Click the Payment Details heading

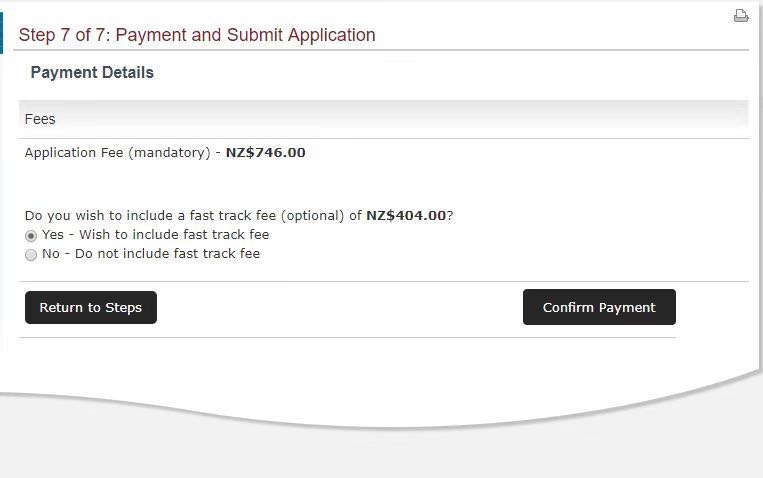(92, 73)
